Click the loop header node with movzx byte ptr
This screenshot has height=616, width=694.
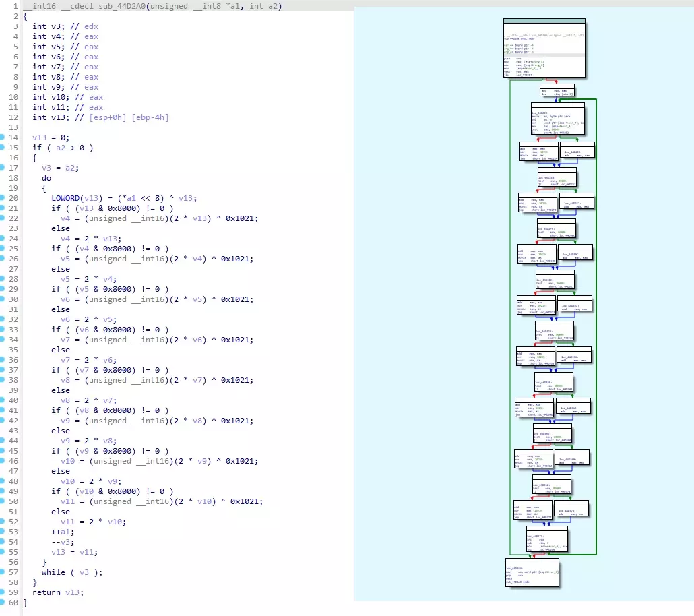tap(557, 119)
